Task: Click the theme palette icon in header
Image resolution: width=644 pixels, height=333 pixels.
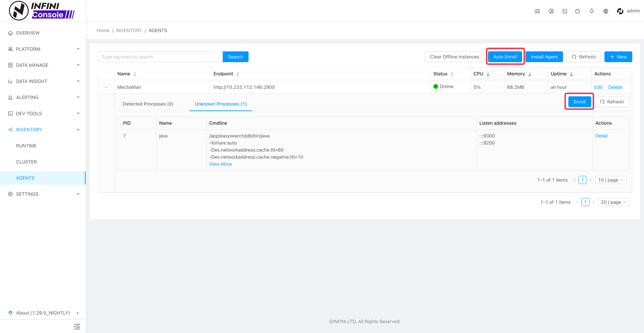Action: coord(551,11)
